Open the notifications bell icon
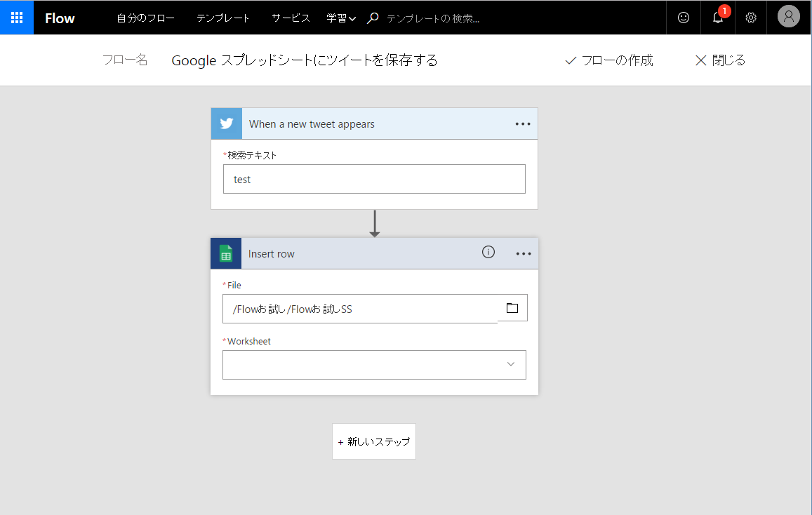This screenshot has height=515, width=812. [x=718, y=18]
